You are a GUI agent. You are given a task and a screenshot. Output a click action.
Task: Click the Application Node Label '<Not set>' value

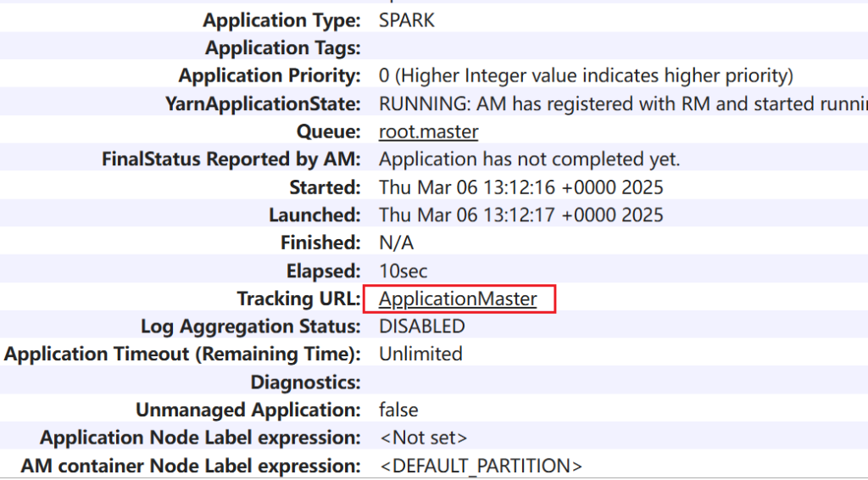click(423, 438)
